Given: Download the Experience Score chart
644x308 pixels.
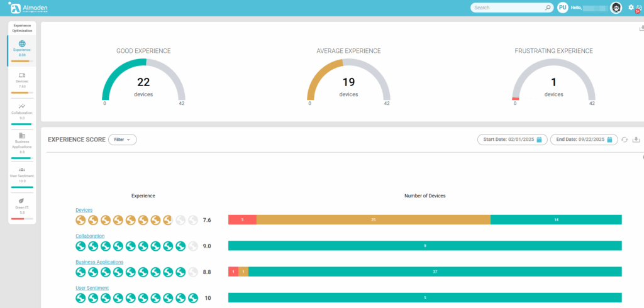Looking at the screenshot, I should [636, 140].
